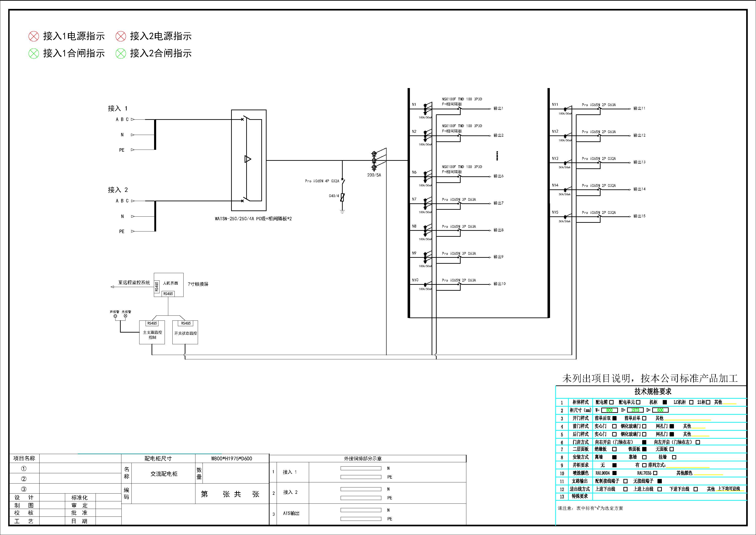Click the W= field showing 800
This screenshot has width=756, height=535.
point(609,410)
